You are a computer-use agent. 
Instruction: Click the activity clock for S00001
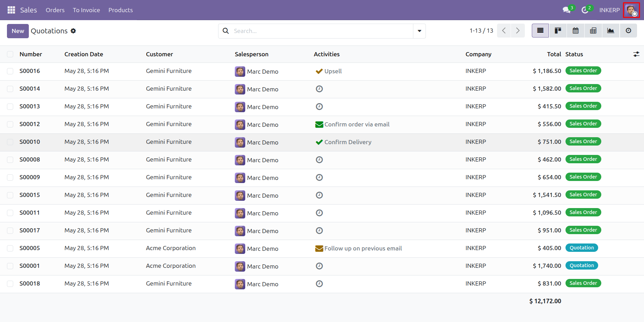tap(319, 266)
